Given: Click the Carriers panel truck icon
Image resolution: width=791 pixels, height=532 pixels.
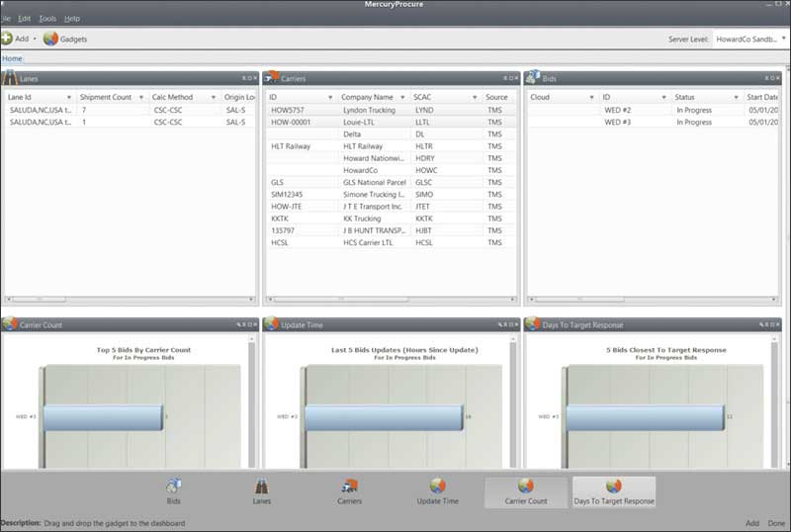Looking at the screenshot, I should pos(273,77).
